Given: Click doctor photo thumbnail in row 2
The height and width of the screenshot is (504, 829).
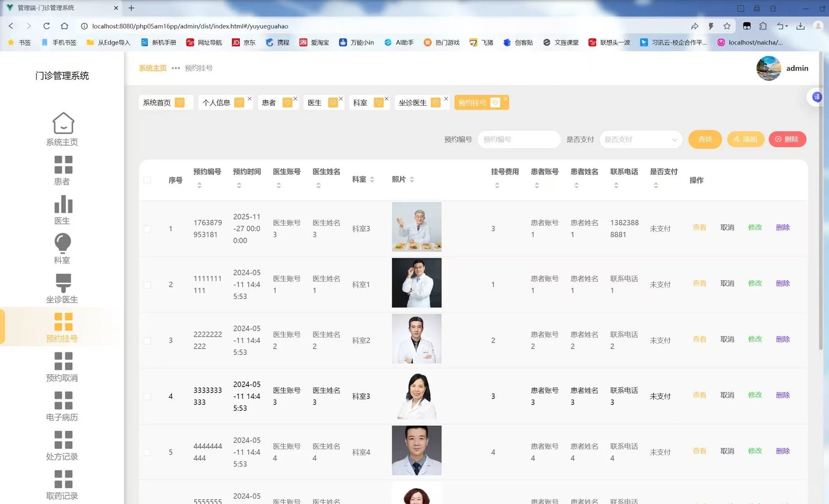Looking at the screenshot, I should (x=416, y=283).
